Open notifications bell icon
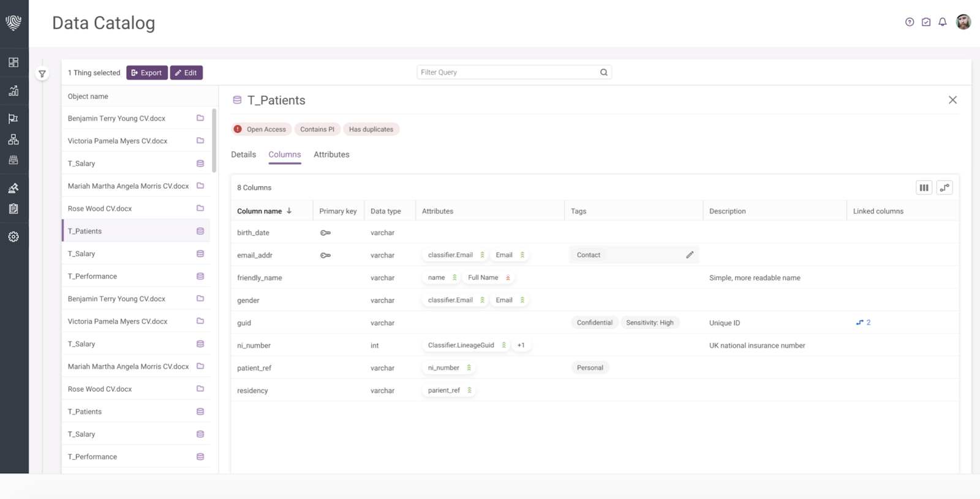This screenshot has height=499, width=980. [x=943, y=22]
